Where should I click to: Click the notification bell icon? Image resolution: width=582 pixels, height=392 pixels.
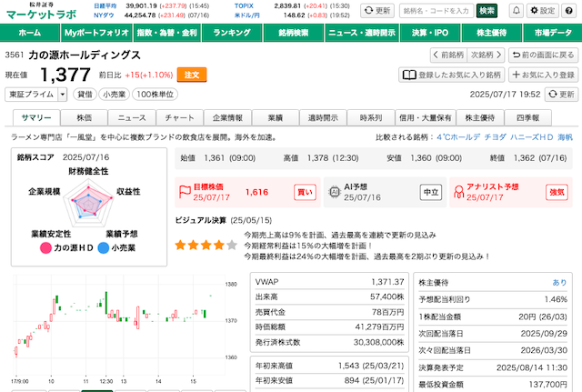tap(517, 11)
